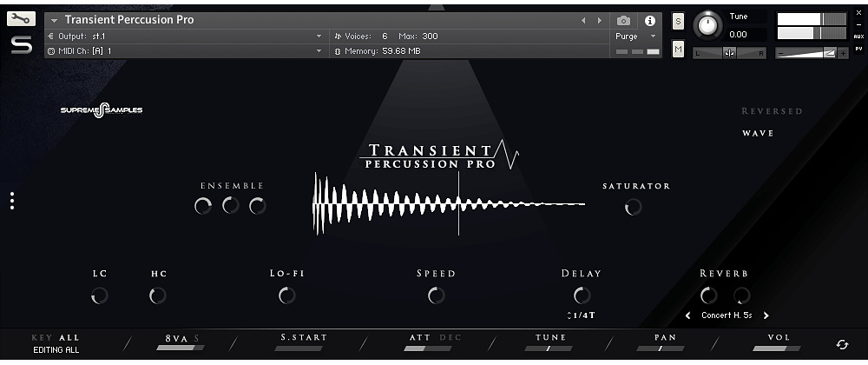Click the first Reverb knob
Viewport: 868px width, 365px height.
(x=708, y=295)
